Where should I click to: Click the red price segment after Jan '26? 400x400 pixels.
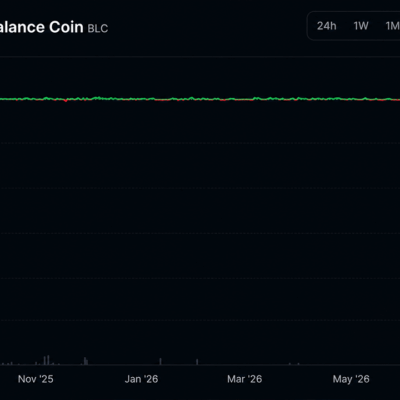(x=162, y=100)
